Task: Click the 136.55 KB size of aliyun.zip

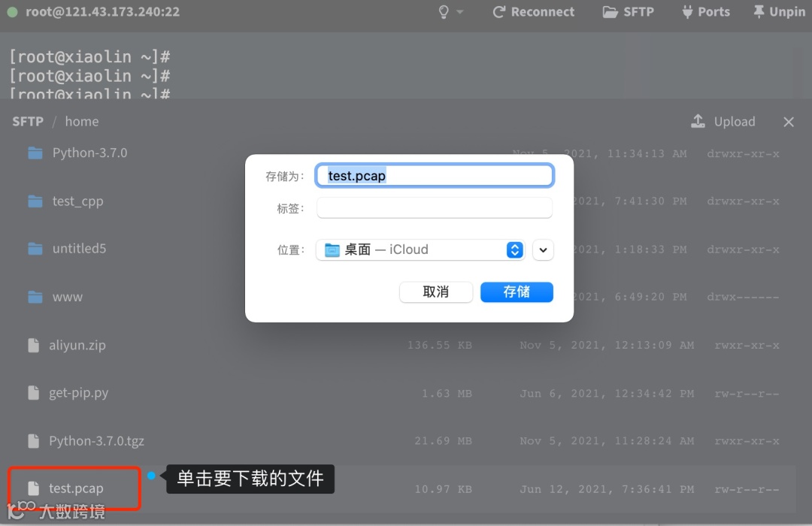Action: [x=440, y=346]
